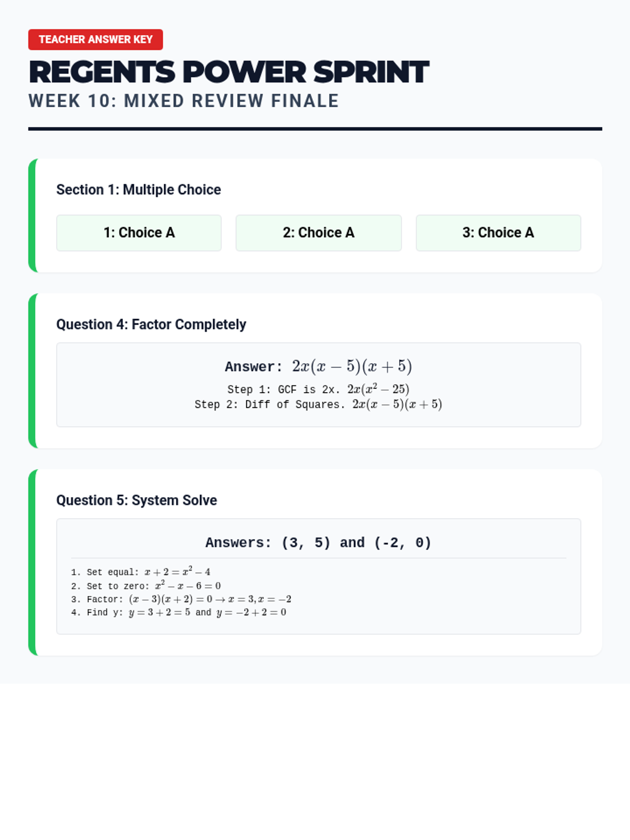
Task: Click the Section 1: Multiple Choice heading
Action: point(139,190)
